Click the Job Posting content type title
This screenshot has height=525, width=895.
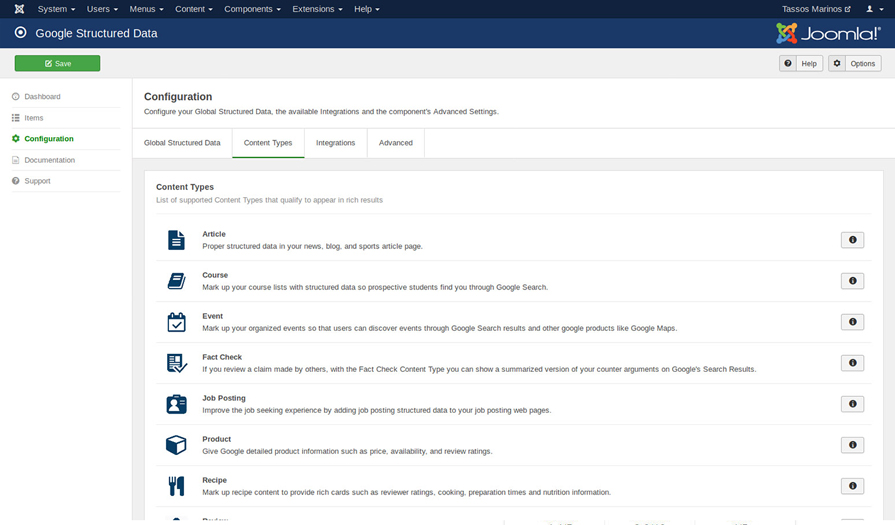point(224,398)
